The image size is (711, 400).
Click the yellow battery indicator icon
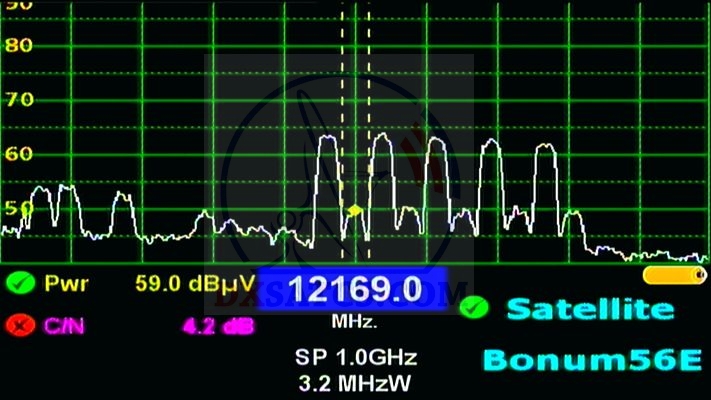click(675, 275)
